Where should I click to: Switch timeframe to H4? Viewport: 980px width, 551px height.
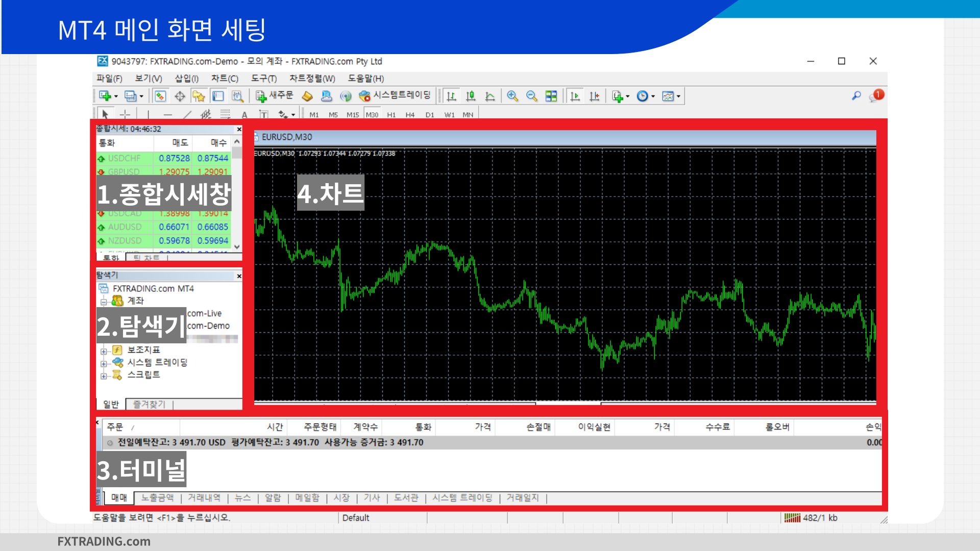410,115
